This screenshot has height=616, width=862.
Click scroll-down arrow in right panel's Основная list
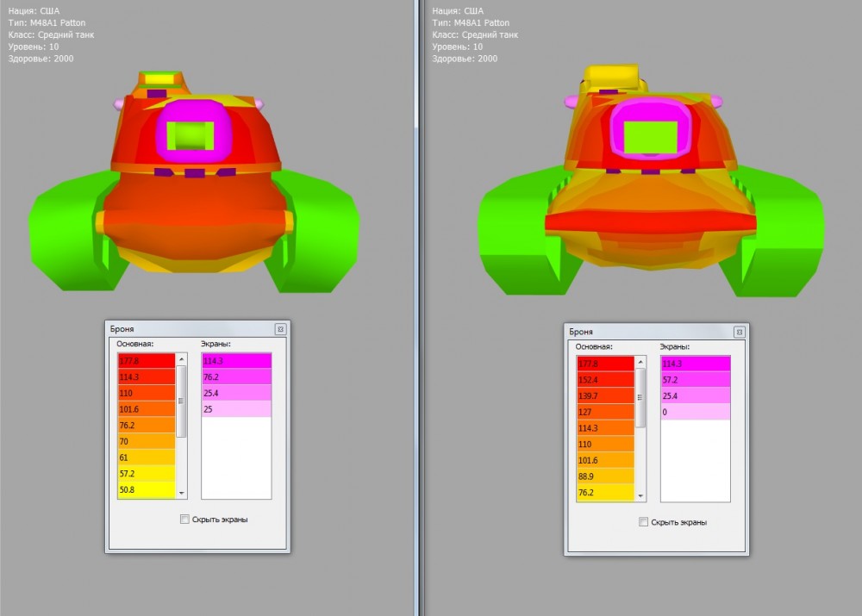click(x=640, y=496)
